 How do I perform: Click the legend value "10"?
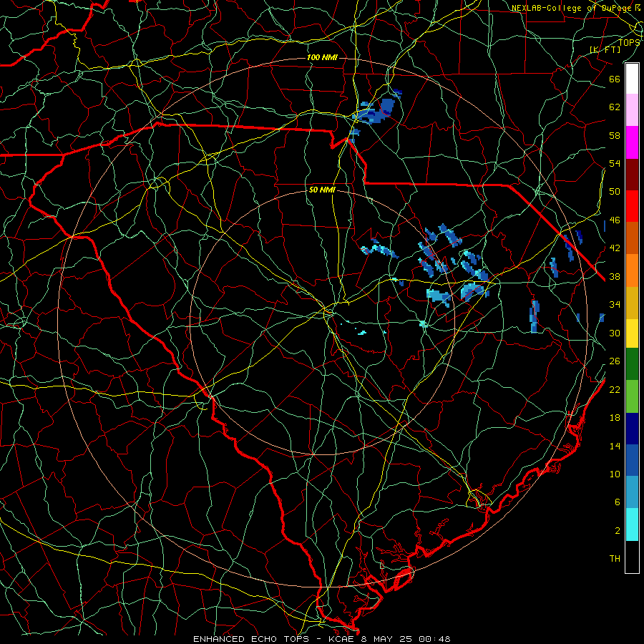pos(615,474)
